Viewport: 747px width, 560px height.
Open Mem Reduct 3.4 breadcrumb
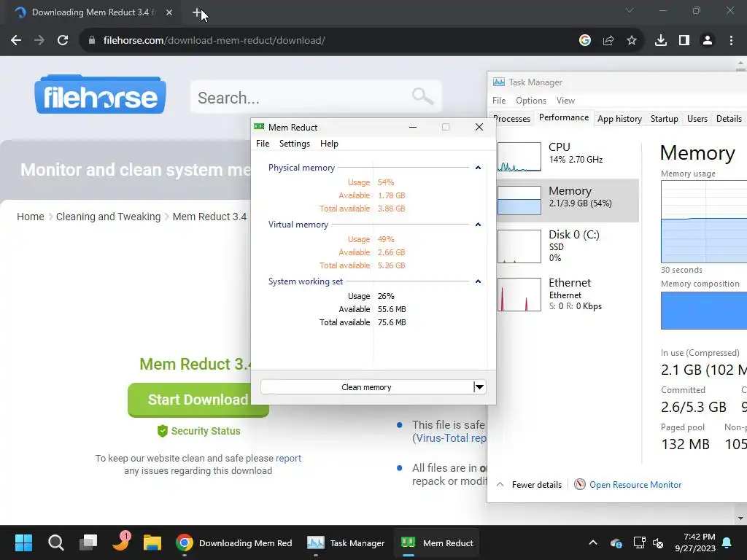tap(209, 217)
